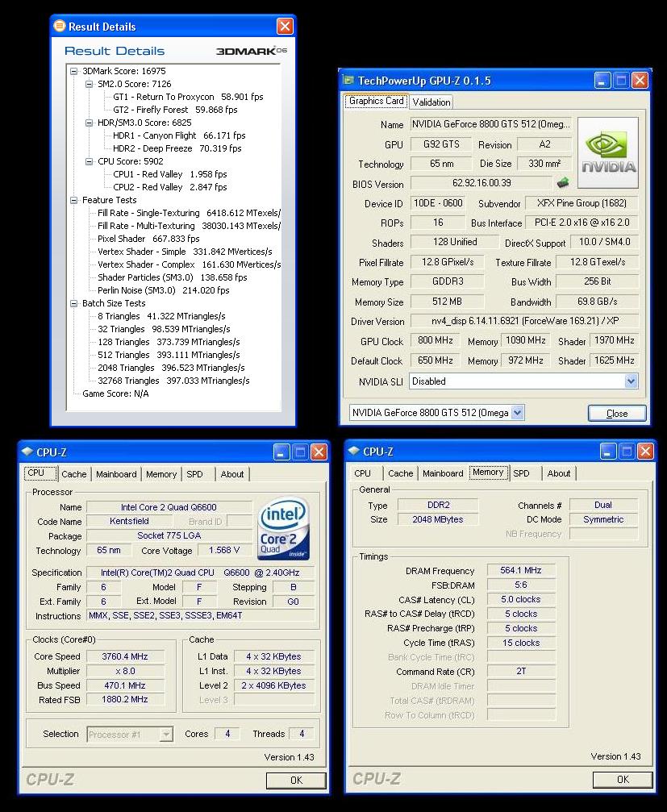Select GT1 - Return To Proxycon result
Image resolution: width=667 pixels, height=812 pixels.
(188, 97)
